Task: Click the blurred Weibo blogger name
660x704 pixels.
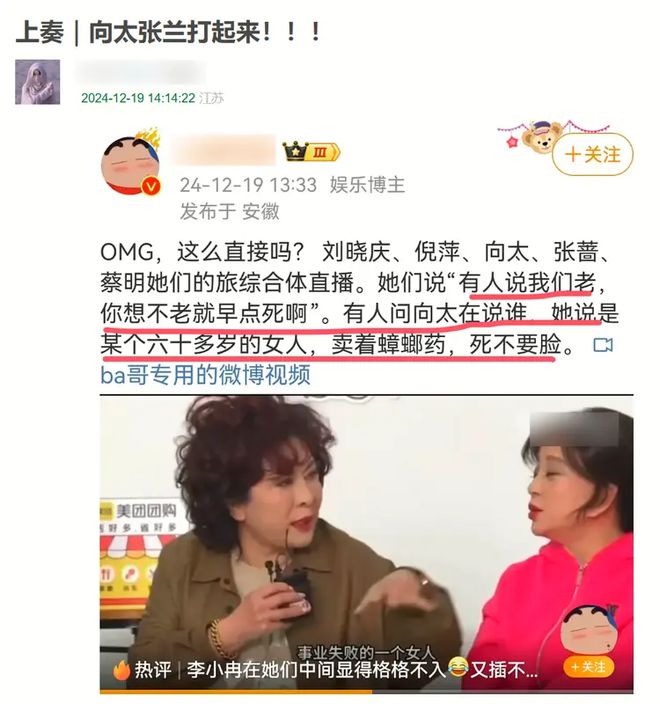Action: point(224,150)
